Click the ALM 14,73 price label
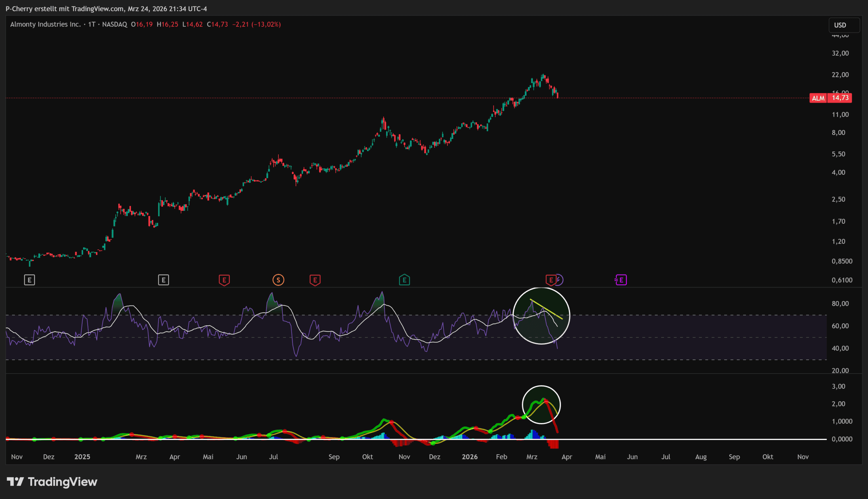Image resolution: width=868 pixels, height=499 pixels. click(831, 98)
